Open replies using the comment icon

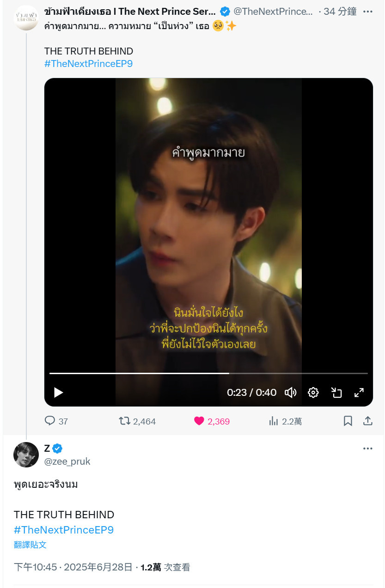coord(49,421)
